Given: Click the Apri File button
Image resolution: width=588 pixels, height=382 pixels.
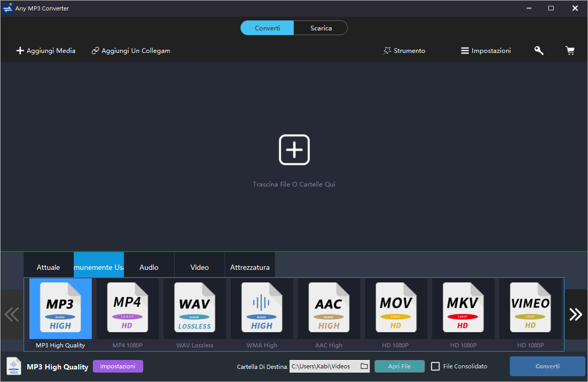Looking at the screenshot, I should coord(399,366).
